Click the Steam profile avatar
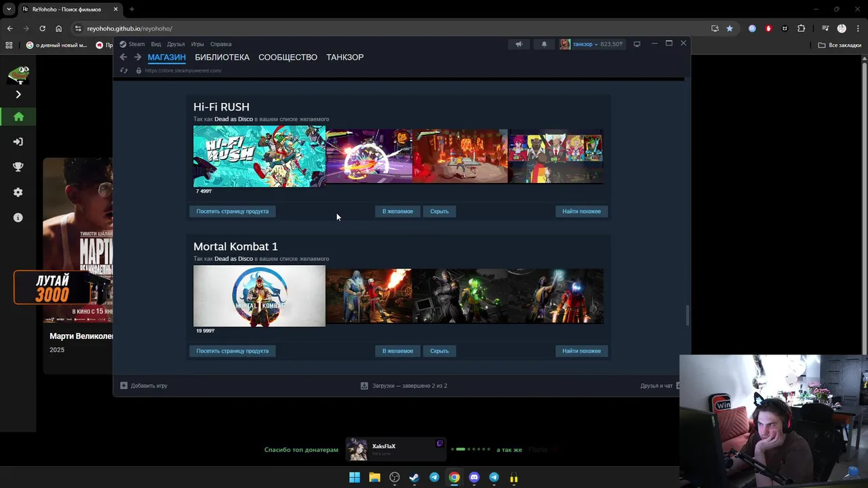The width and height of the screenshot is (868, 488). pos(565,44)
